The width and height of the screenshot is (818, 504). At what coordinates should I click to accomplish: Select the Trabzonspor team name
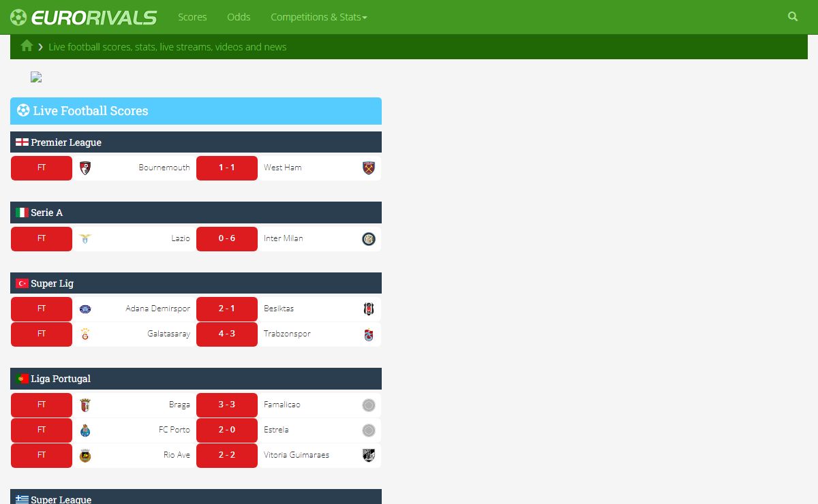(x=287, y=334)
